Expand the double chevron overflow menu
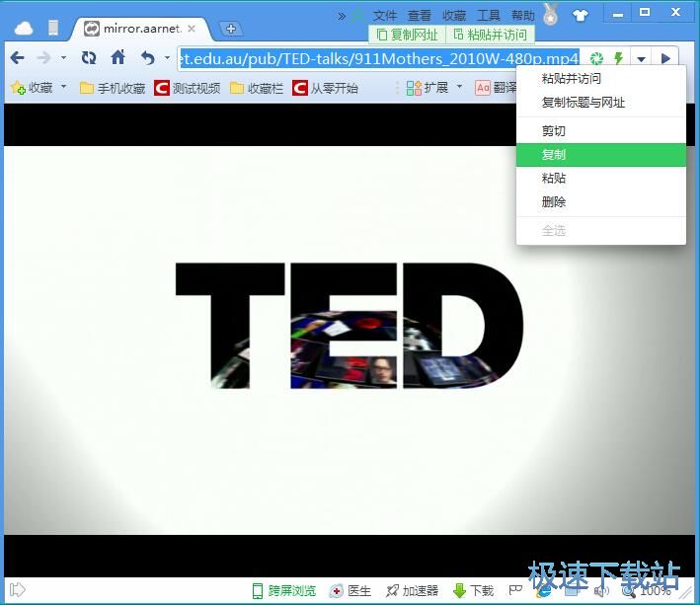The width and height of the screenshot is (700, 605). pyautogui.click(x=342, y=17)
